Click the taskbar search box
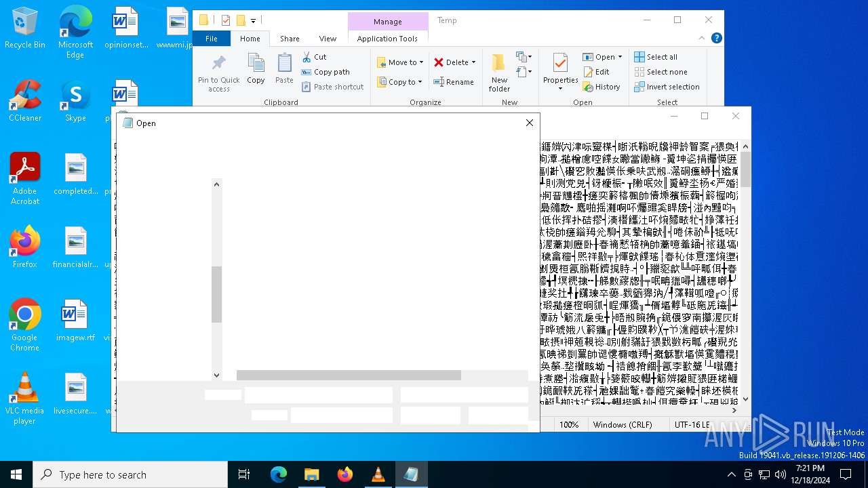Screen dimensions: 868x488 130,474
